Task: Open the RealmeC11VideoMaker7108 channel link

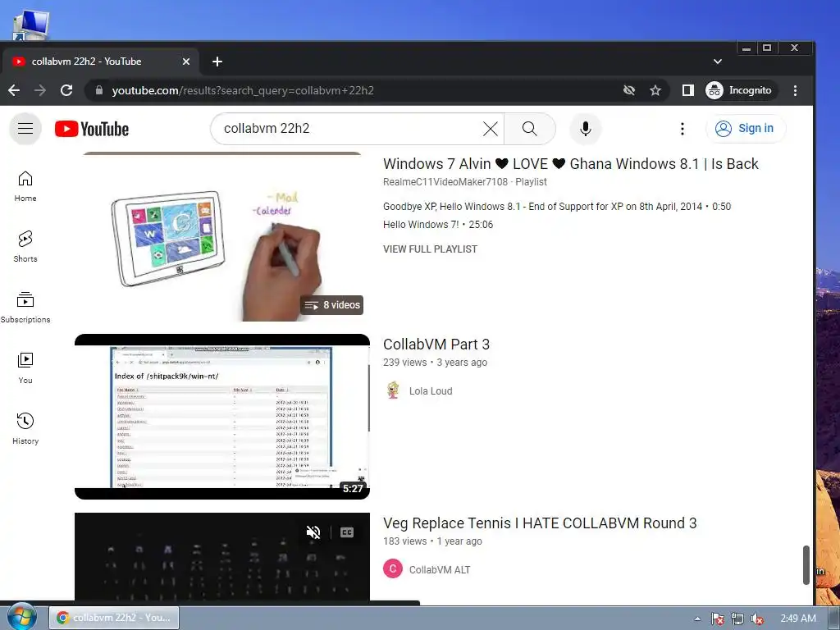Action: 445,182
